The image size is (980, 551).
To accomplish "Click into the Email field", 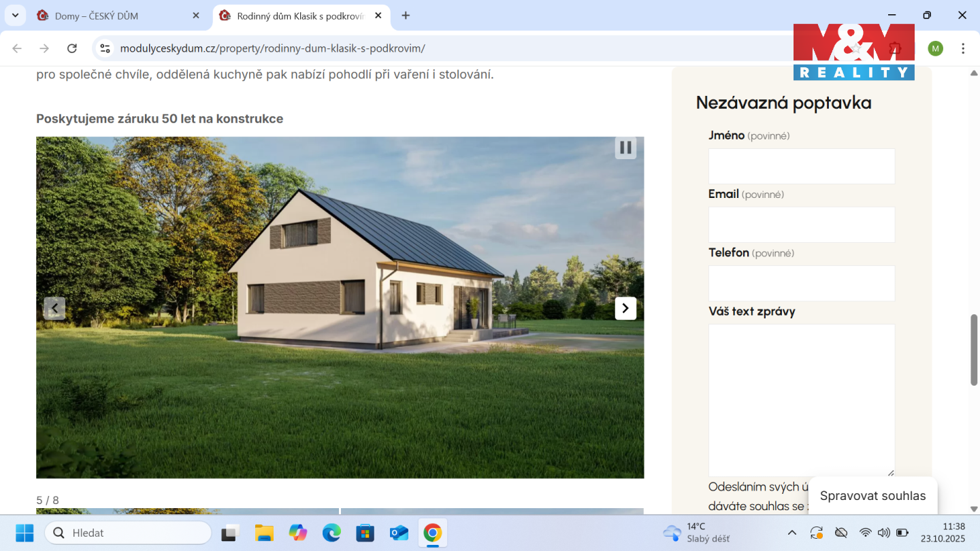I will [x=801, y=224].
